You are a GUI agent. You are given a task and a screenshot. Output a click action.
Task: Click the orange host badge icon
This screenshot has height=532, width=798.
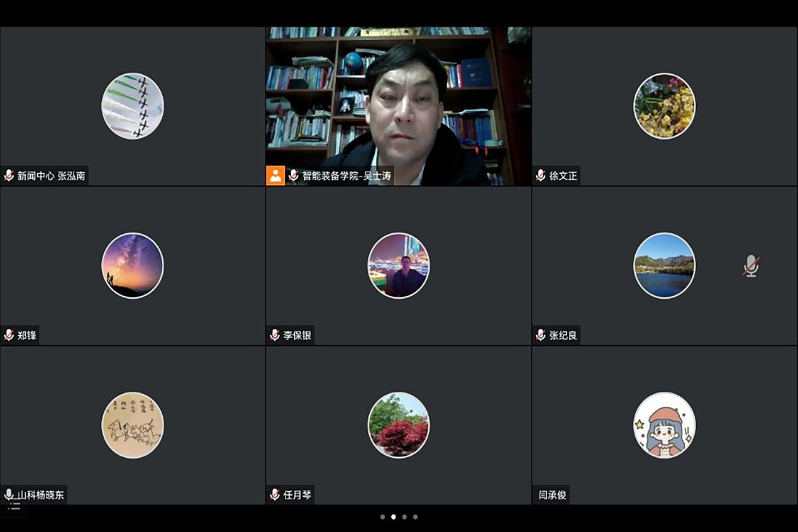(275, 175)
